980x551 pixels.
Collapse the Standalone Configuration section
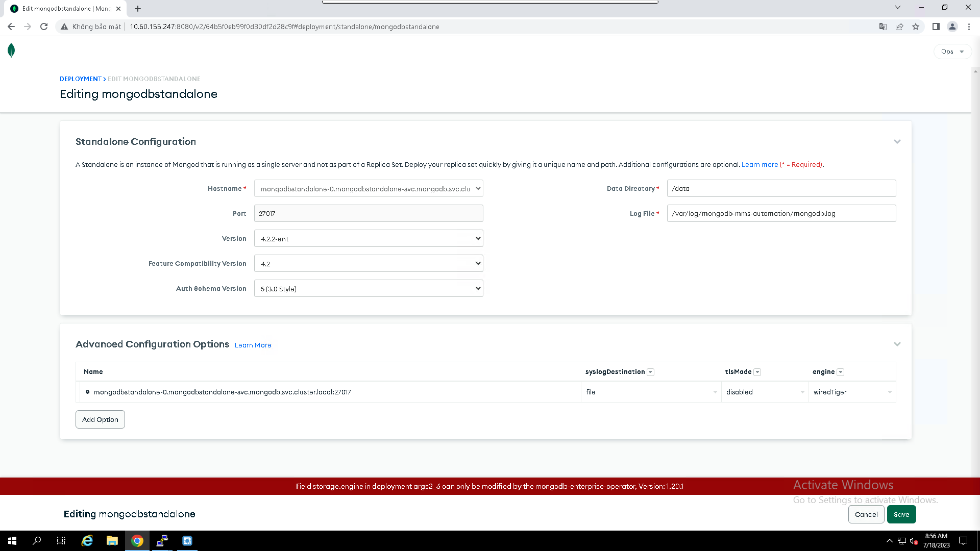(897, 141)
